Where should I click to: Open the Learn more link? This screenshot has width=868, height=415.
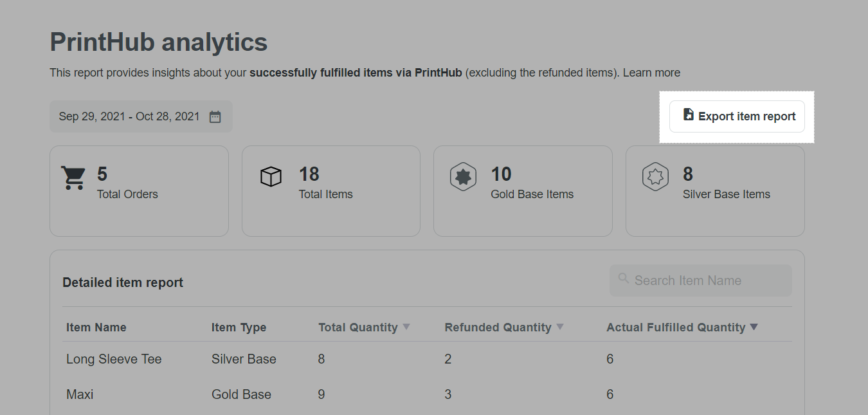[x=651, y=73]
